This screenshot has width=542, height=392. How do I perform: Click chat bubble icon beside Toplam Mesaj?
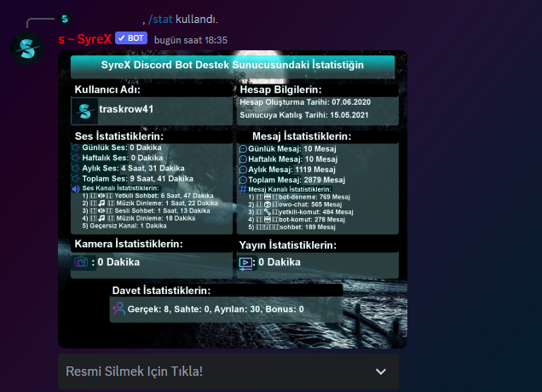[x=244, y=180]
